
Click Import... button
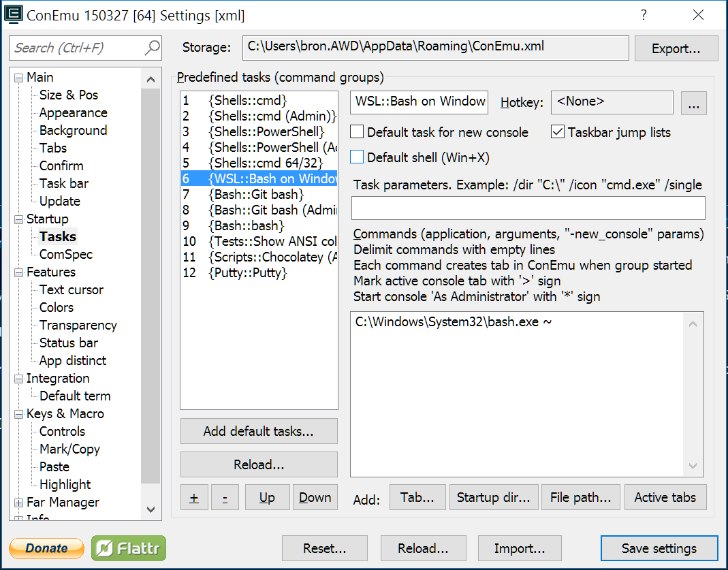pyautogui.click(x=520, y=548)
